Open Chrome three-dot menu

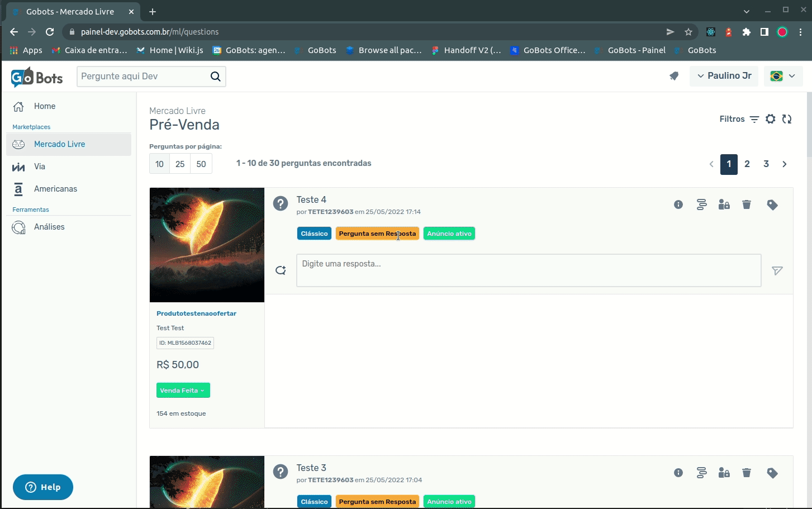click(801, 32)
